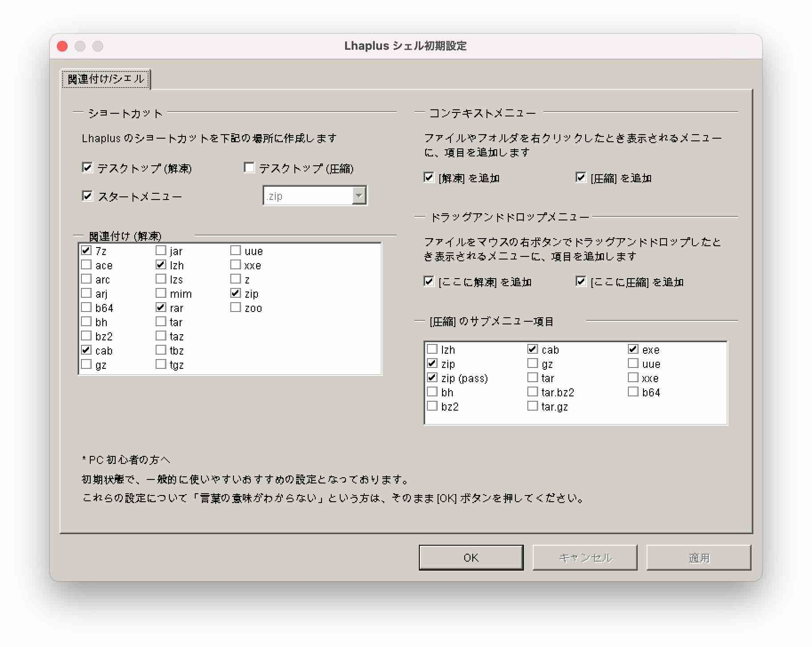Check tbz in association list
The image size is (812, 647).
click(161, 350)
